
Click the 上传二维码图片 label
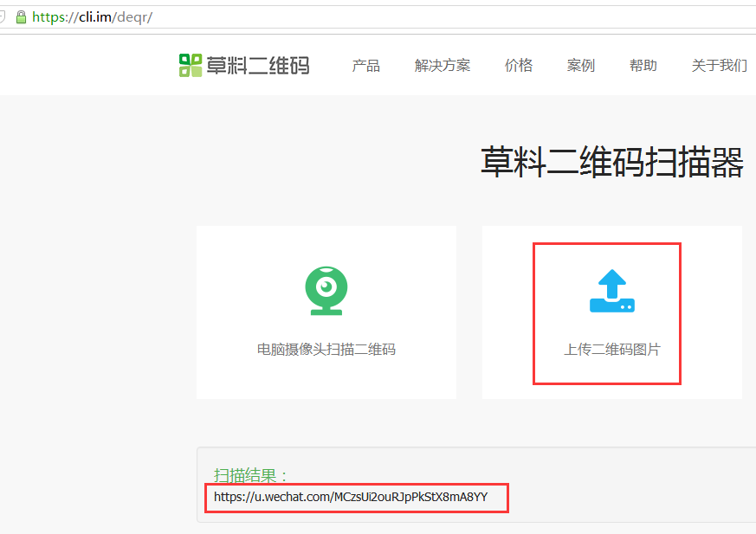pos(612,350)
